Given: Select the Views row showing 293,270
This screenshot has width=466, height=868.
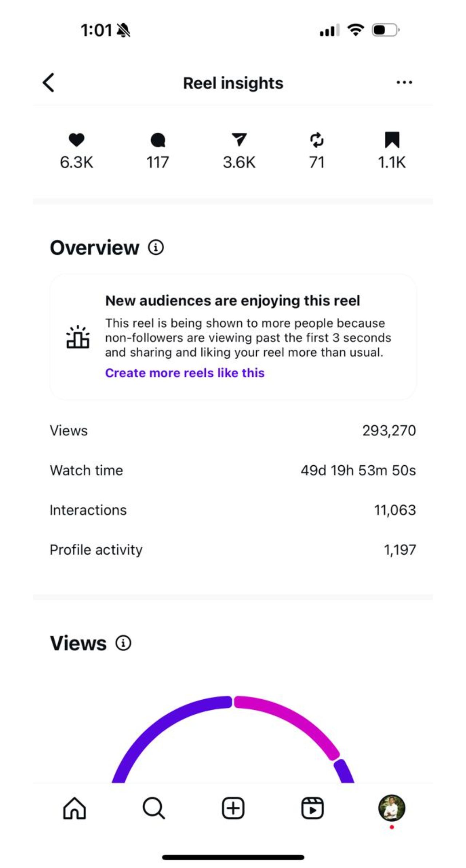Looking at the screenshot, I should click(233, 431).
